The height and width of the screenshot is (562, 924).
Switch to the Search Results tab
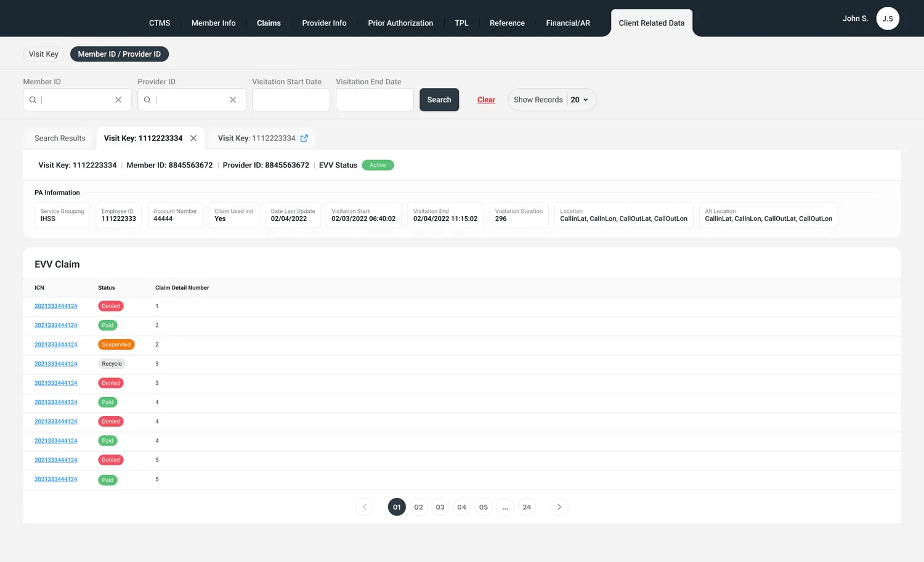pos(60,138)
